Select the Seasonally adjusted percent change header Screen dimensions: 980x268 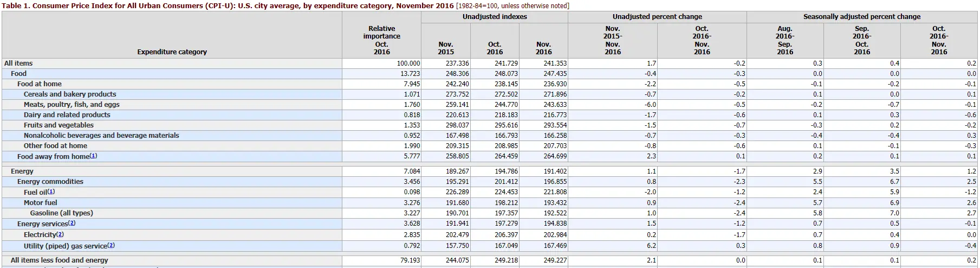click(861, 17)
